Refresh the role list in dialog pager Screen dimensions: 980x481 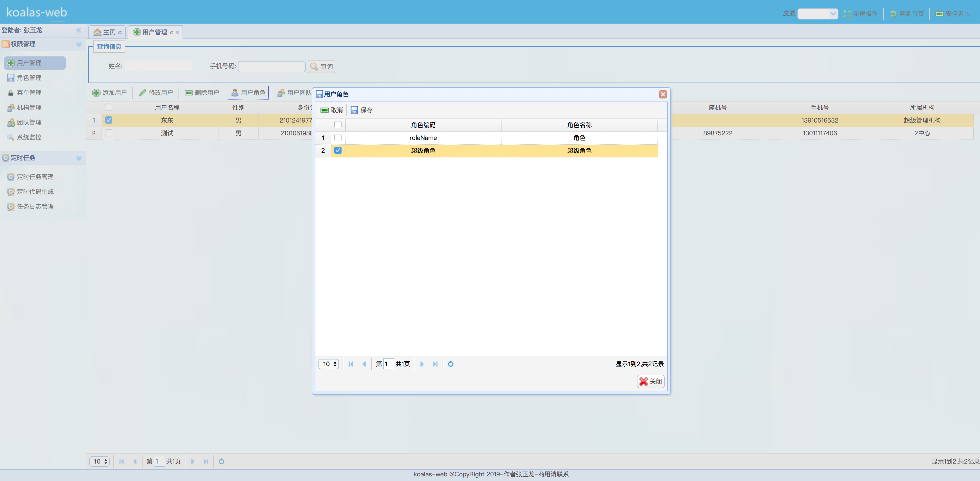click(x=451, y=364)
